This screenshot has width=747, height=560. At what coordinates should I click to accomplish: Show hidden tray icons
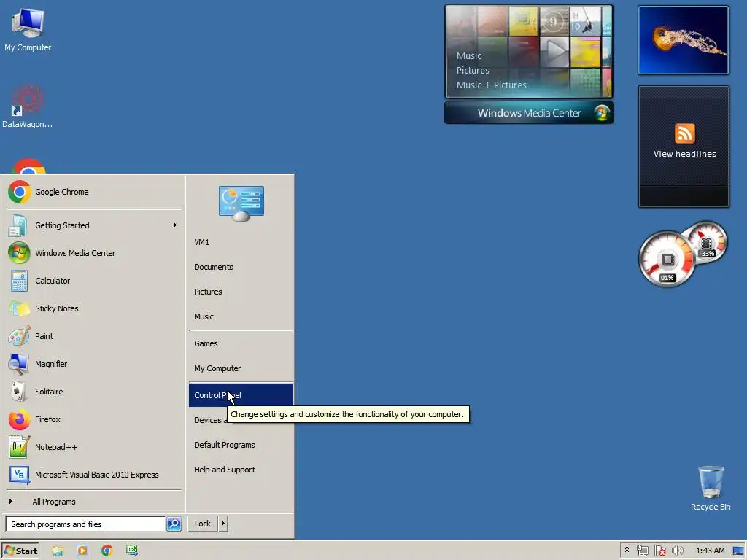coord(627,550)
